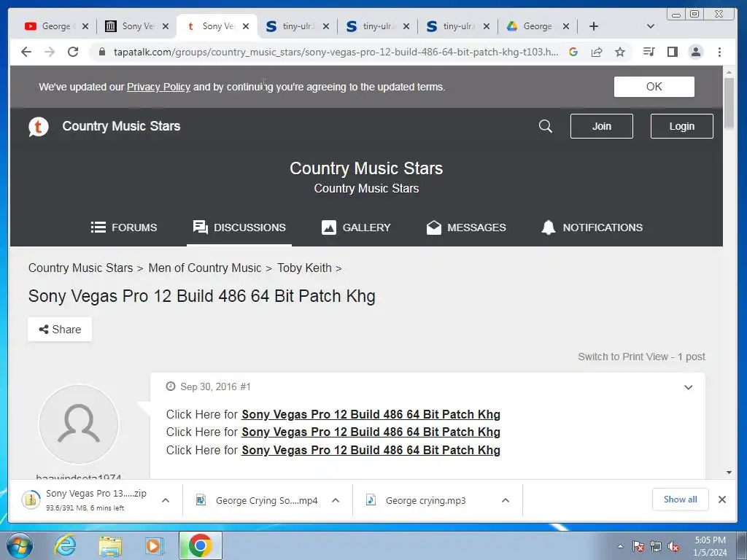Click the Men of Country Music breadcrumb
Image resolution: width=747 pixels, height=560 pixels.
[205, 268]
